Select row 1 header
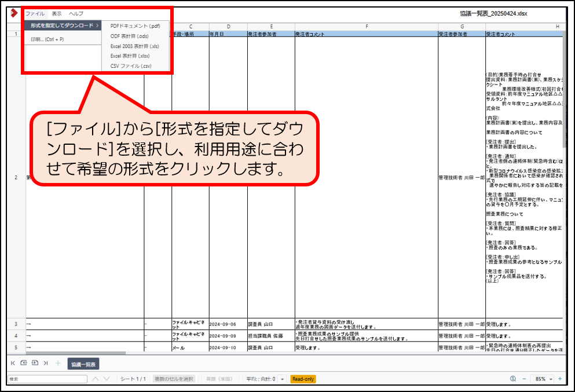The width and height of the screenshot is (575, 392). [x=16, y=34]
